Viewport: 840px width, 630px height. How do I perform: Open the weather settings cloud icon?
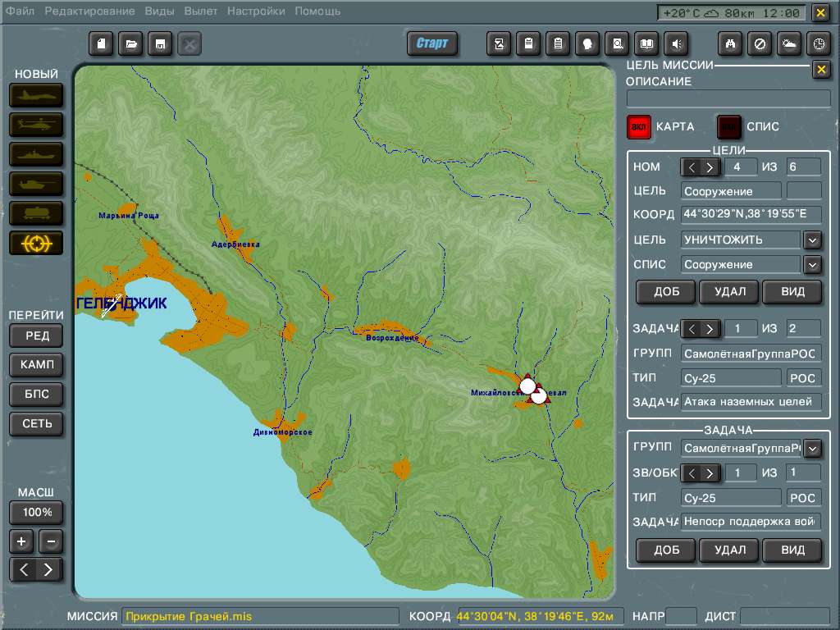click(789, 44)
